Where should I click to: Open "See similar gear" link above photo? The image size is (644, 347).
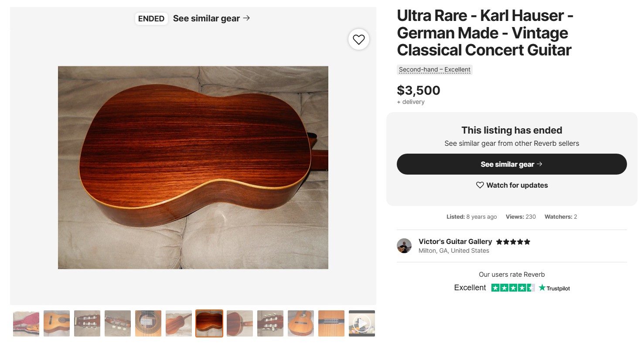[x=211, y=18]
